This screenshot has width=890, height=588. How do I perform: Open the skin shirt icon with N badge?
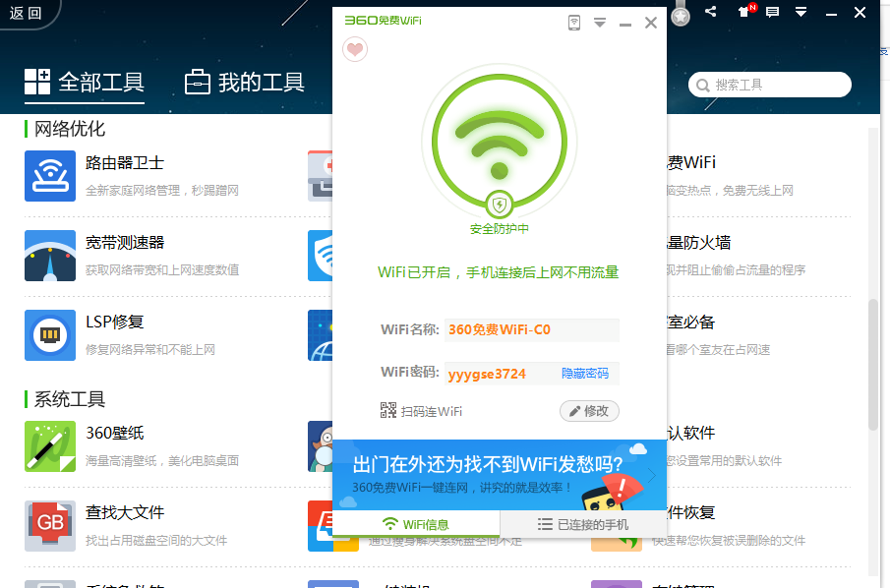coord(744,11)
